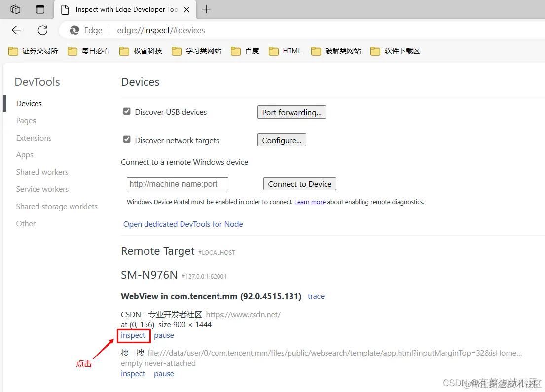Click the Configure... button

click(282, 140)
